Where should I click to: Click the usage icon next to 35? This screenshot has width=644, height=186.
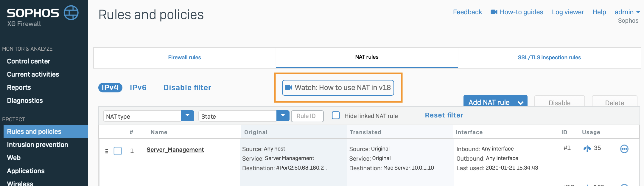click(x=587, y=148)
